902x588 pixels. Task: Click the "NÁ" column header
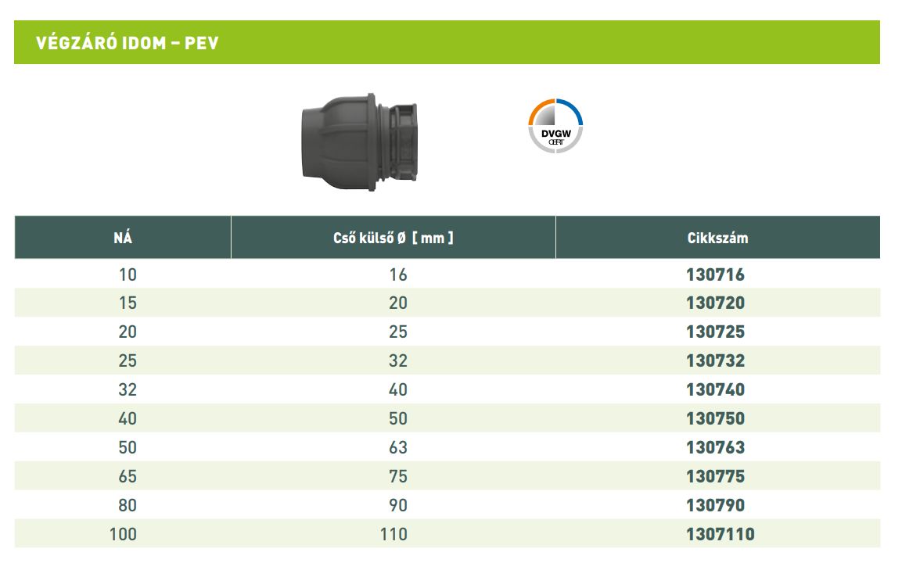tap(123, 238)
